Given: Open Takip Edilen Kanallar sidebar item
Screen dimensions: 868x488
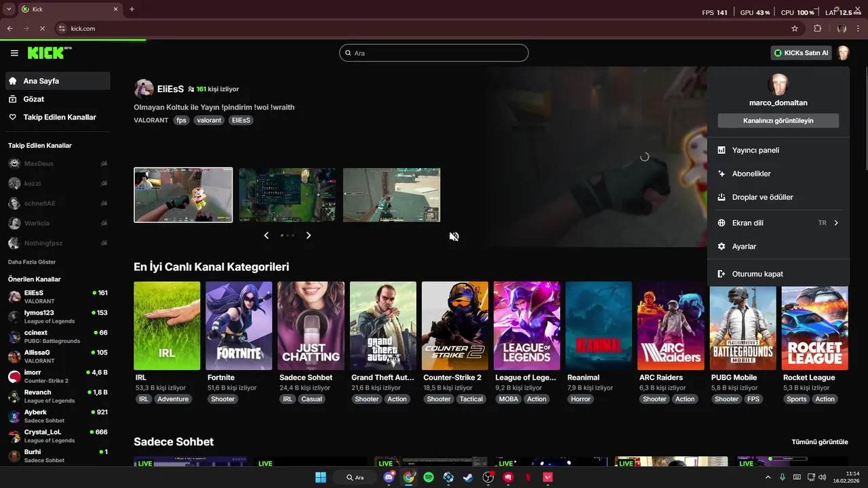Looking at the screenshot, I should click(x=58, y=117).
